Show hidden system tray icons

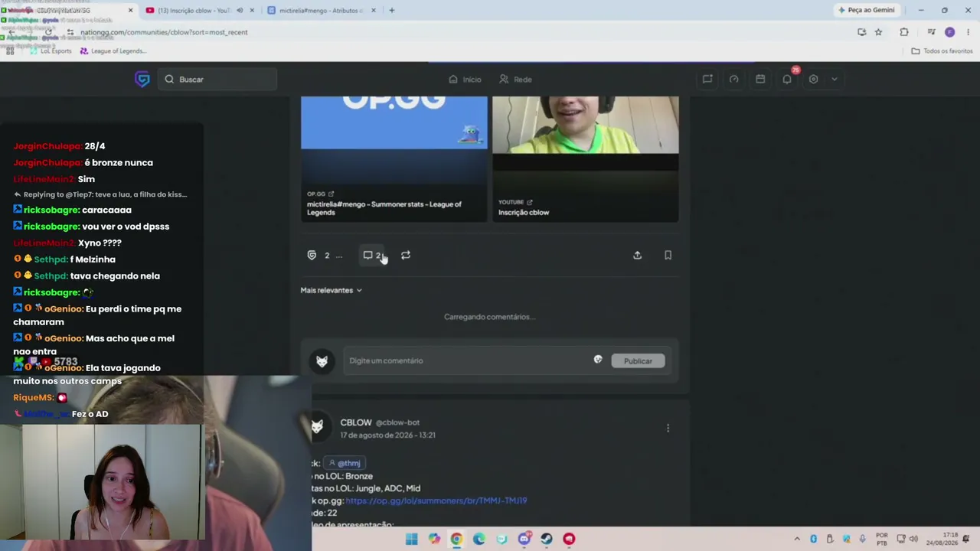(x=797, y=539)
